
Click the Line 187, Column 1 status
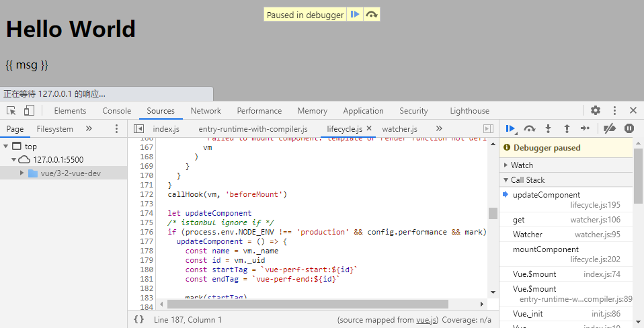(x=188, y=320)
